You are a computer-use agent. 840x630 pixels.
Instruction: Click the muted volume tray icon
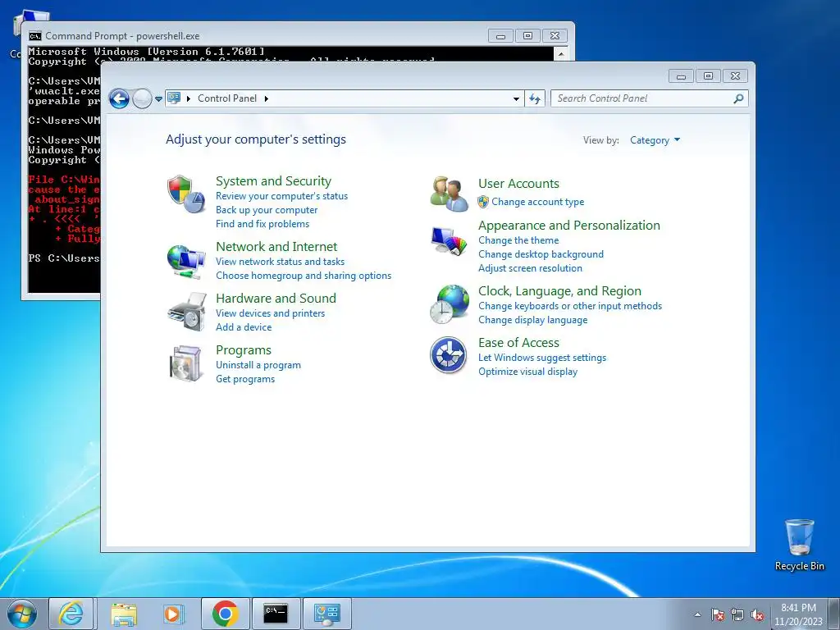click(757, 614)
